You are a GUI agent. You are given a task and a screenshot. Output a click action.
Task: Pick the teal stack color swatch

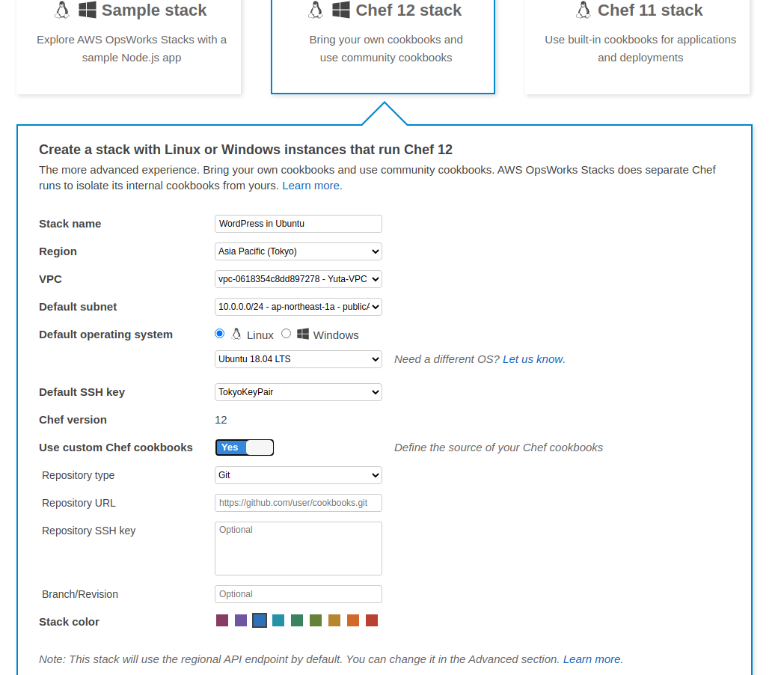[x=278, y=620]
